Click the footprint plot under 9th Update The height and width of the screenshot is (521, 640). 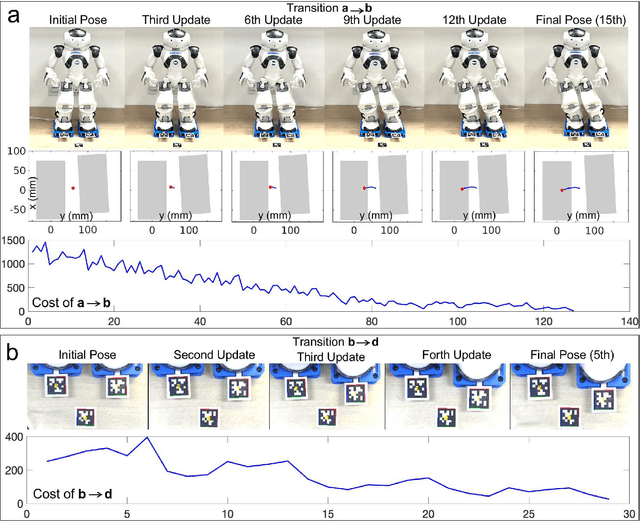coord(378,186)
